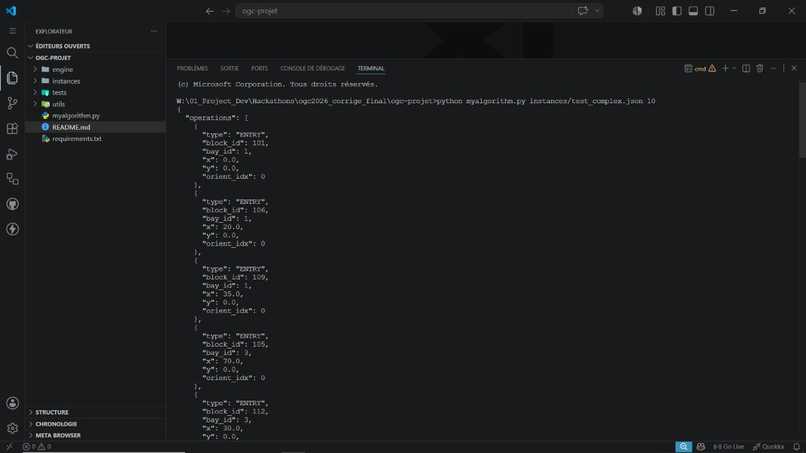
Task: Close the terminal panel
Action: (794, 68)
